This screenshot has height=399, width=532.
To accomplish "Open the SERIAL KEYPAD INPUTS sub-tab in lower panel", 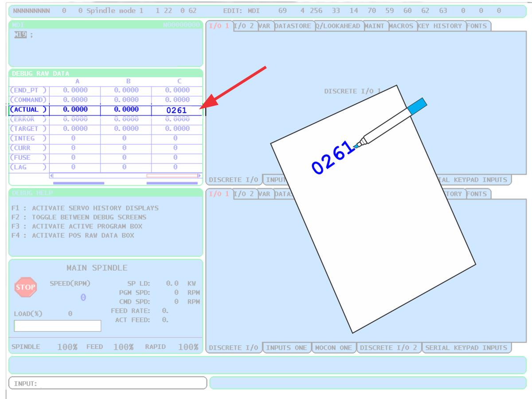I will coord(466,348).
